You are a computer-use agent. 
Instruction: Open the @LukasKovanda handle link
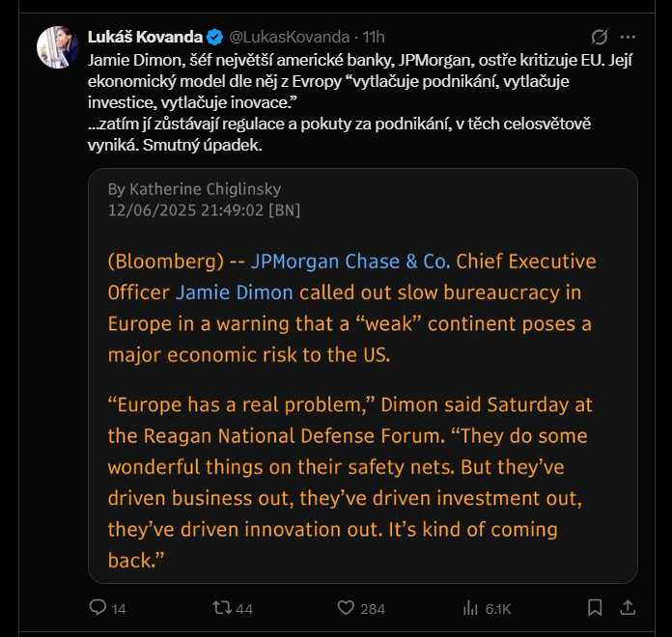coord(288,38)
